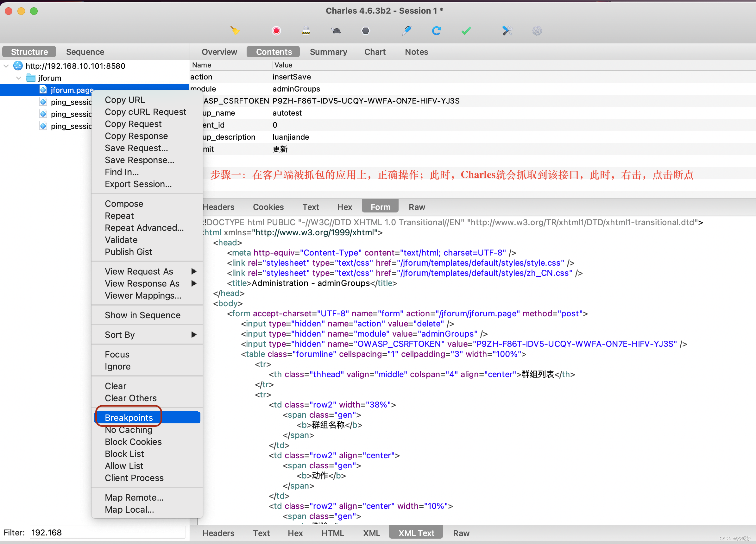The height and width of the screenshot is (544, 756).
Task: Open View Request As submenu
Action: [x=147, y=271]
